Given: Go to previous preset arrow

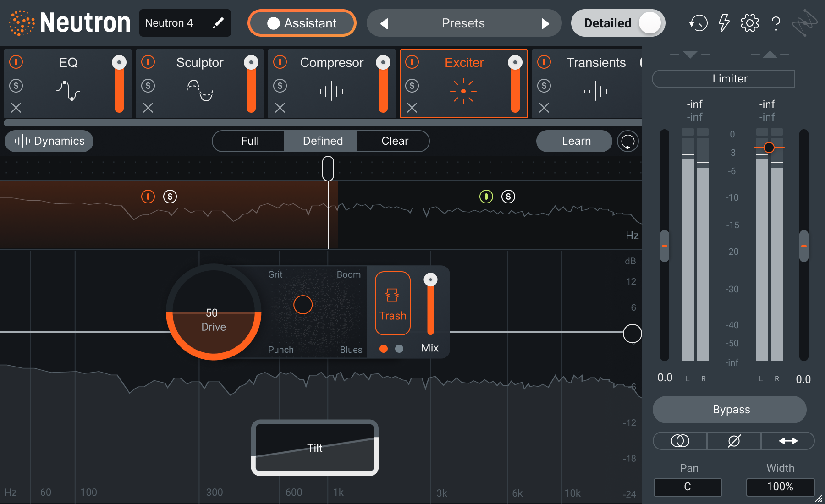Looking at the screenshot, I should pos(384,23).
